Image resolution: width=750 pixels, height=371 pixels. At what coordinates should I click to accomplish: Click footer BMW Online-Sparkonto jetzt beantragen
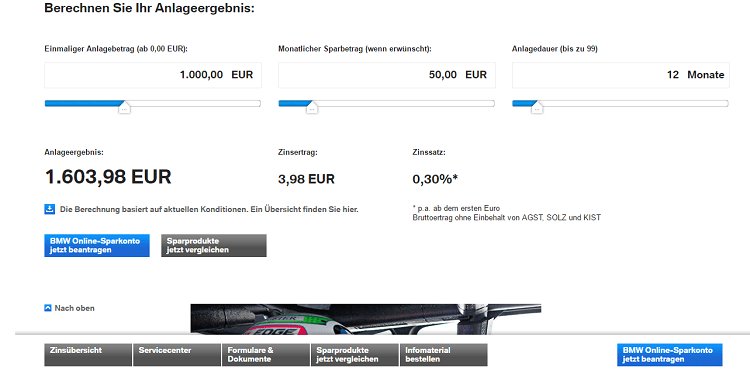click(670, 355)
